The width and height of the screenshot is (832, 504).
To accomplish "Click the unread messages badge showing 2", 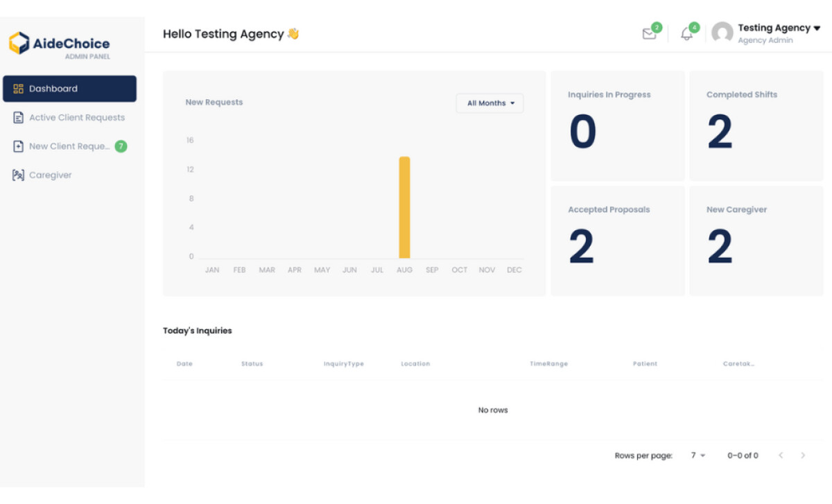I will coord(657,26).
